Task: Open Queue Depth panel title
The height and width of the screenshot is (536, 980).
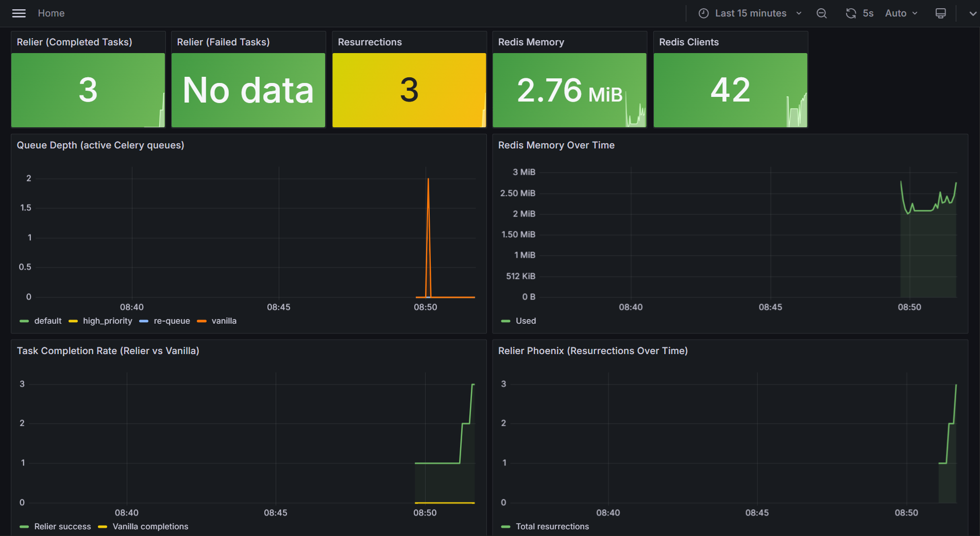Action: click(x=100, y=145)
